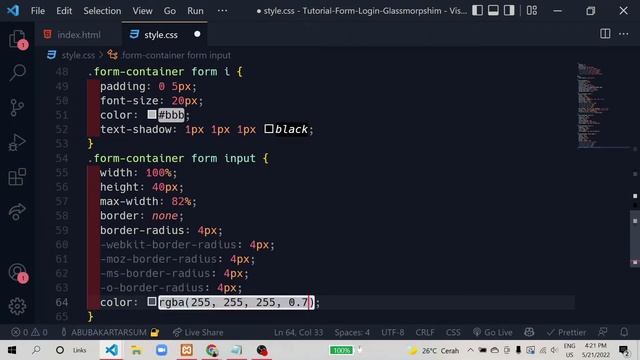Open Chrome from taskbar
Screen dimensions: 640x360
(212, 350)
